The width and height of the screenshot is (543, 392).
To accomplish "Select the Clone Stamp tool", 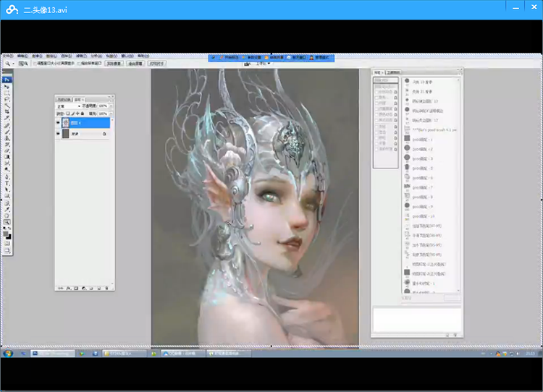I will click(x=7, y=138).
